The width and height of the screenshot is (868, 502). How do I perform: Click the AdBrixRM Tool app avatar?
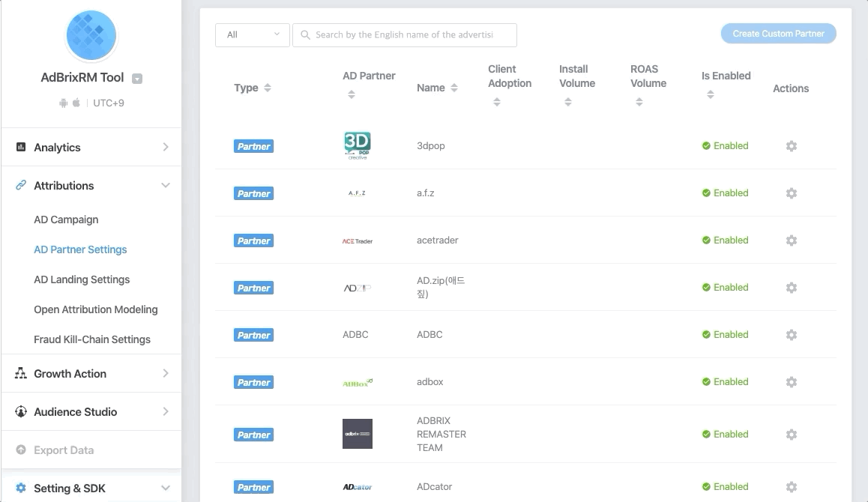tap(91, 35)
